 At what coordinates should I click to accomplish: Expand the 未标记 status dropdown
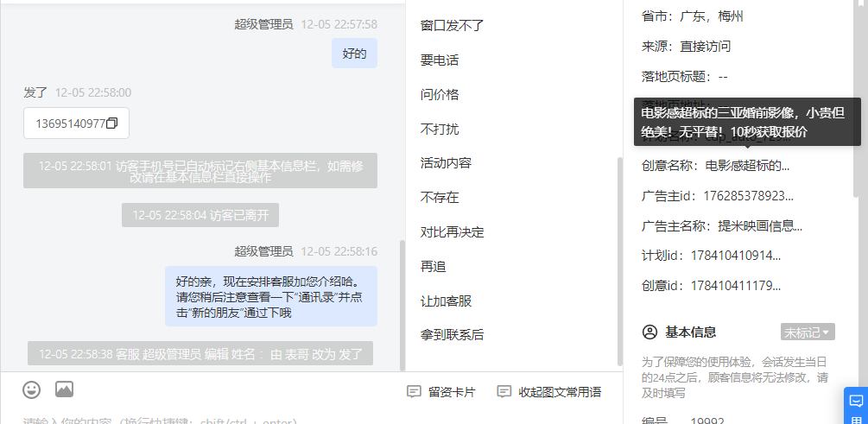coord(808,332)
